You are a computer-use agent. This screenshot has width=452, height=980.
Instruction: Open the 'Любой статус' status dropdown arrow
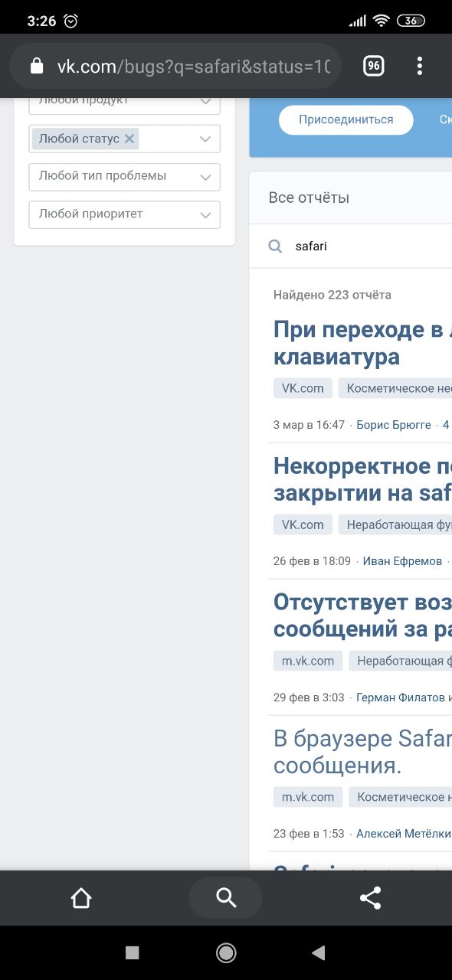tap(205, 139)
